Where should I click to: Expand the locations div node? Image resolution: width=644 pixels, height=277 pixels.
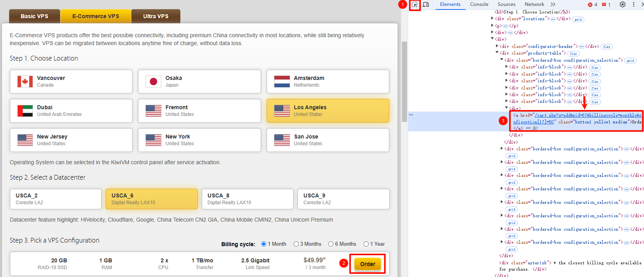[492, 19]
